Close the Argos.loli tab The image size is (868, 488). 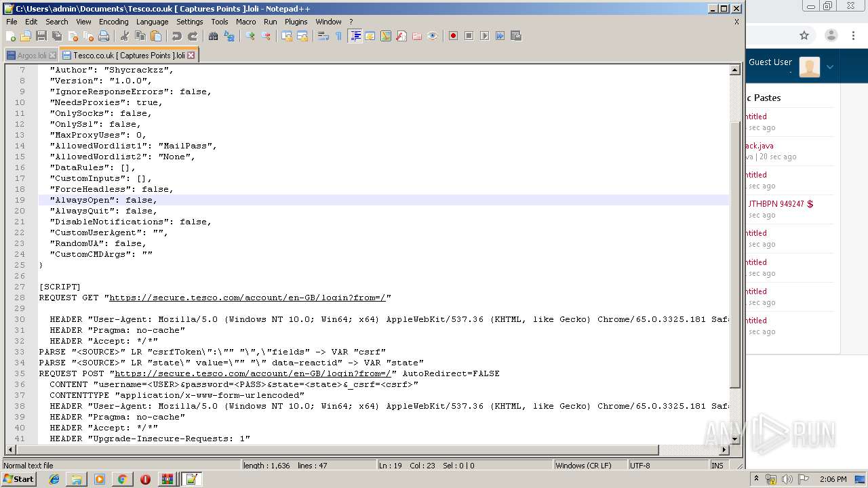point(52,56)
